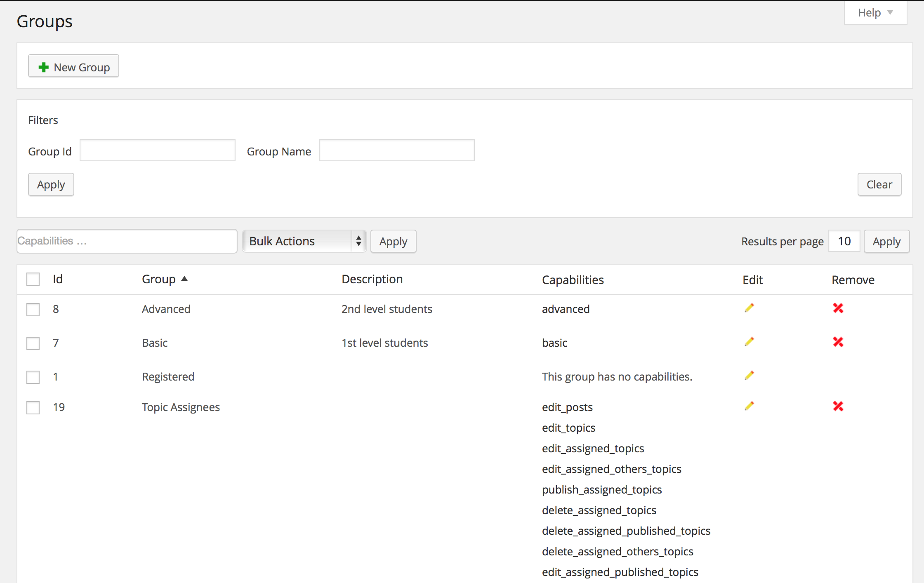Sort table by Group column header

pos(159,279)
